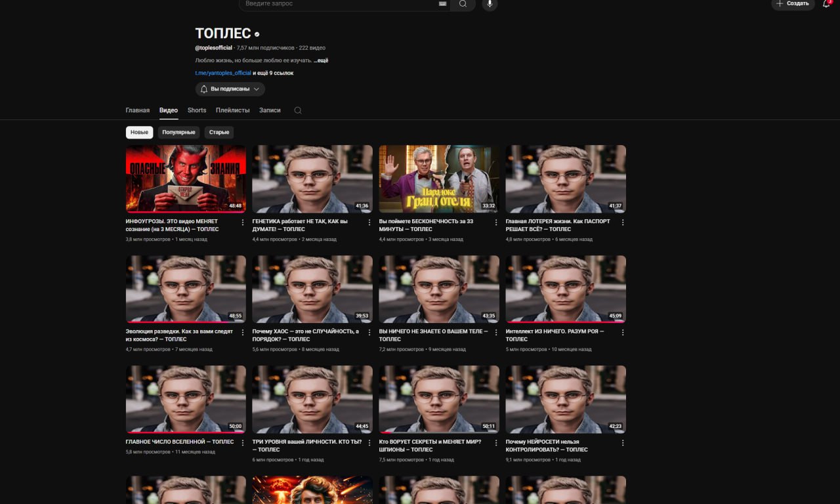Open the ИНФОУГРОЗЫ video thumbnail

click(186, 179)
